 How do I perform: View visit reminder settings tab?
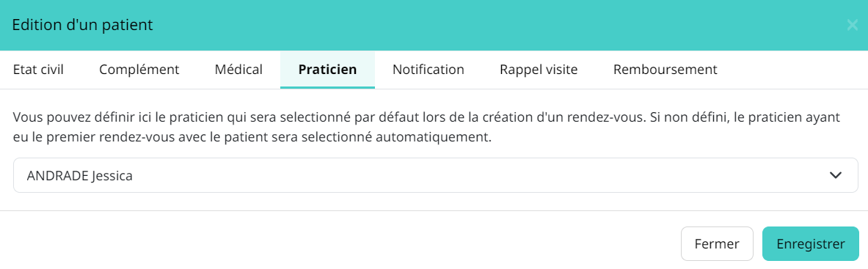pos(539,70)
